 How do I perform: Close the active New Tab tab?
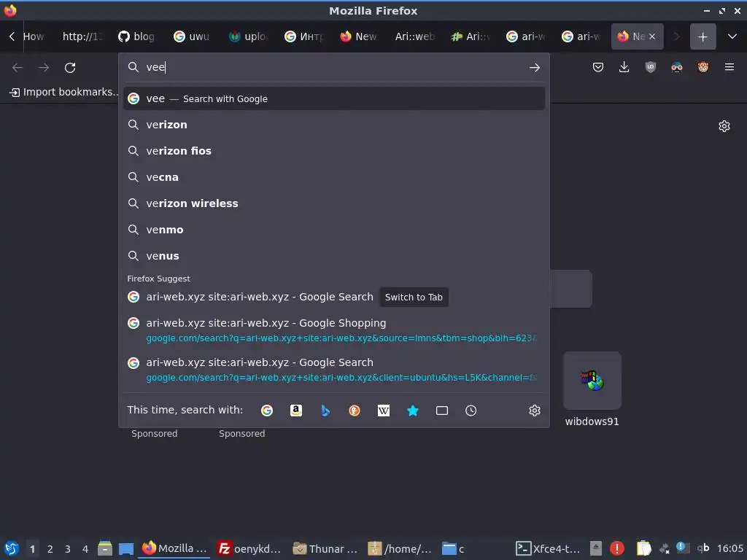coord(652,36)
